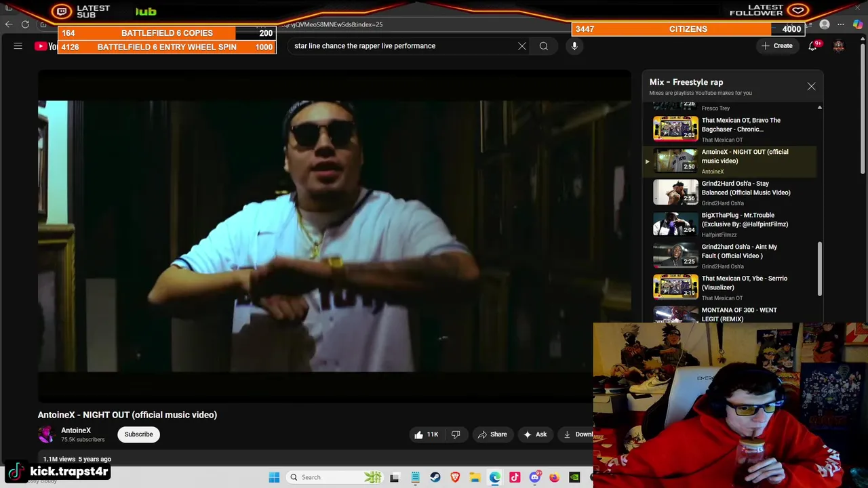Open the Windows Start menu
The height and width of the screenshot is (488, 868).
pos(274,477)
